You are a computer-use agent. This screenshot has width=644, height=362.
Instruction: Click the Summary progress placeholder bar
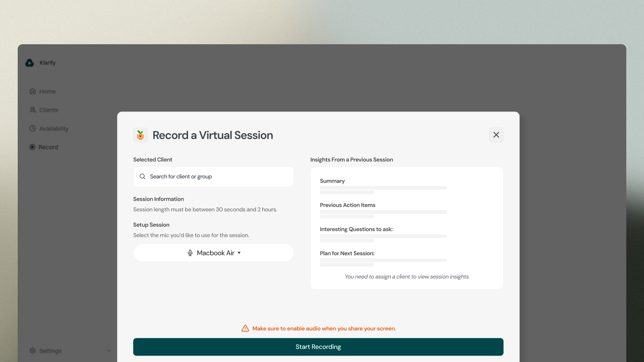tap(382, 187)
